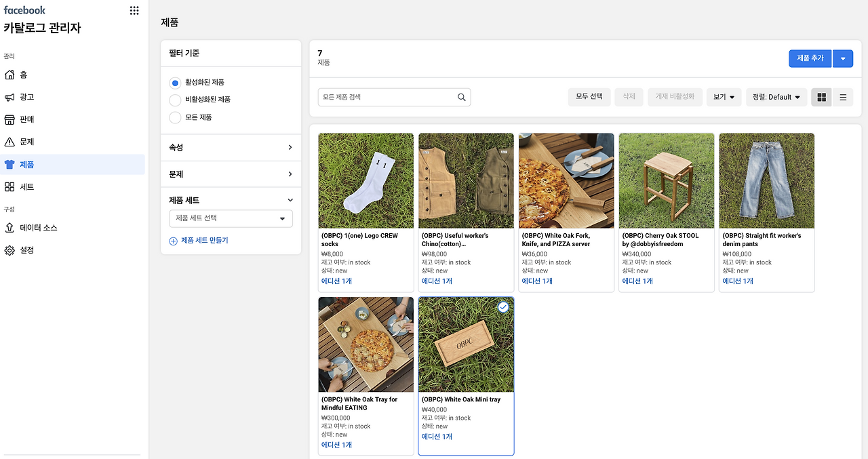The height and width of the screenshot is (459, 868).
Task: Click the storefront sales icon
Action: click(x=9, y=119)
